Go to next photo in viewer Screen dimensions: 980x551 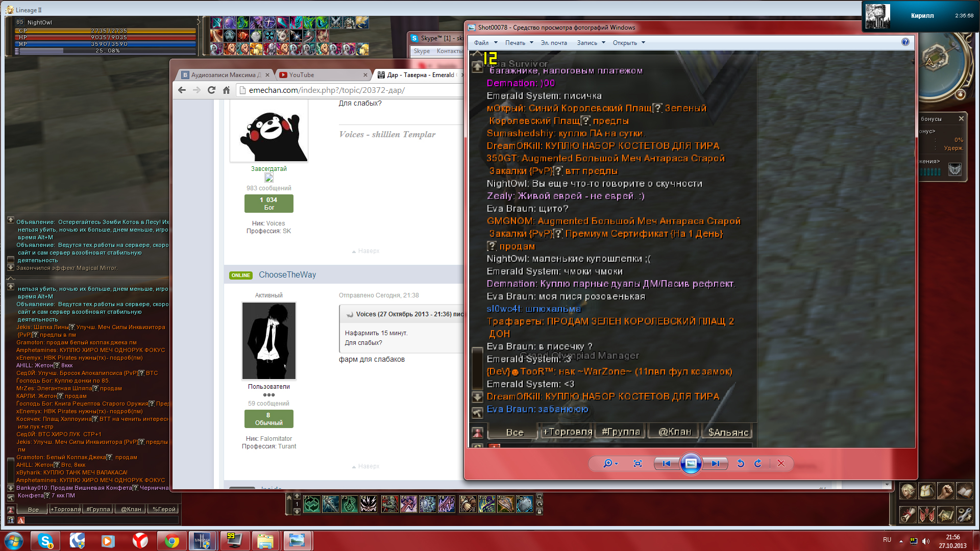(x=716, y=463)
